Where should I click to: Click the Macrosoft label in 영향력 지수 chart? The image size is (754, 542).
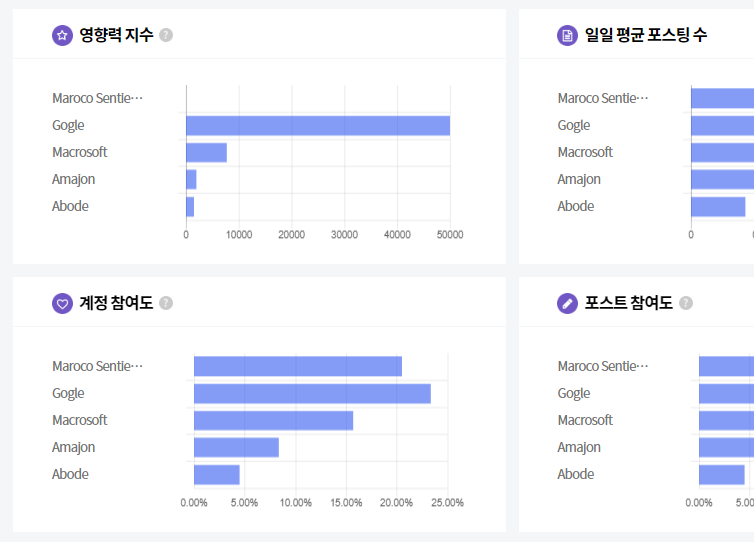pyautogui.click(x=79, y=152)
